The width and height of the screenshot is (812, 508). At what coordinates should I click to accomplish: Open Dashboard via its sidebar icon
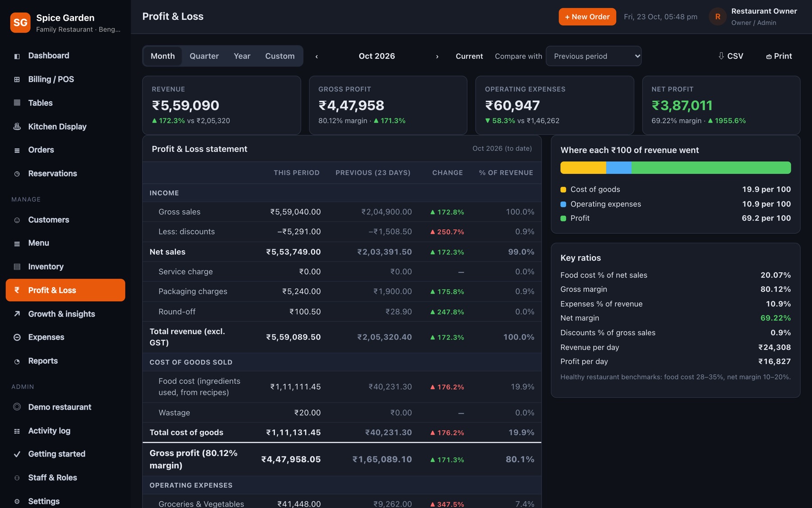(x=17, y=56)
